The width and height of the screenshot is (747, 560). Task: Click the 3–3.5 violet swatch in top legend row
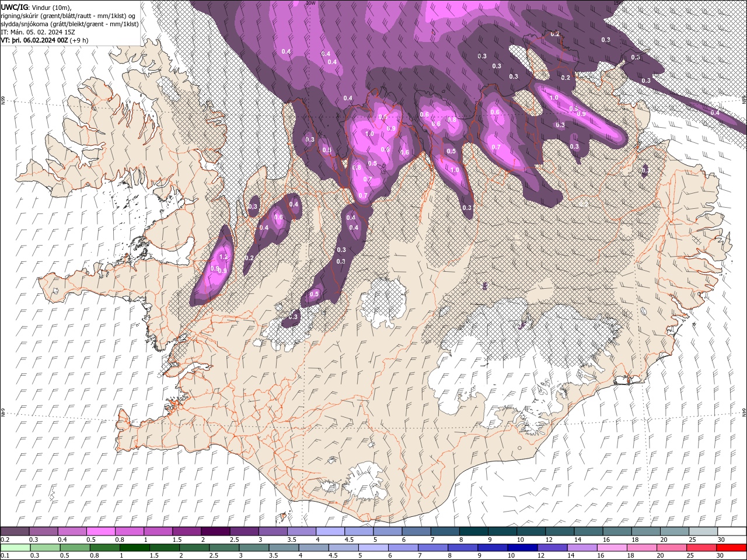(273, 531)
